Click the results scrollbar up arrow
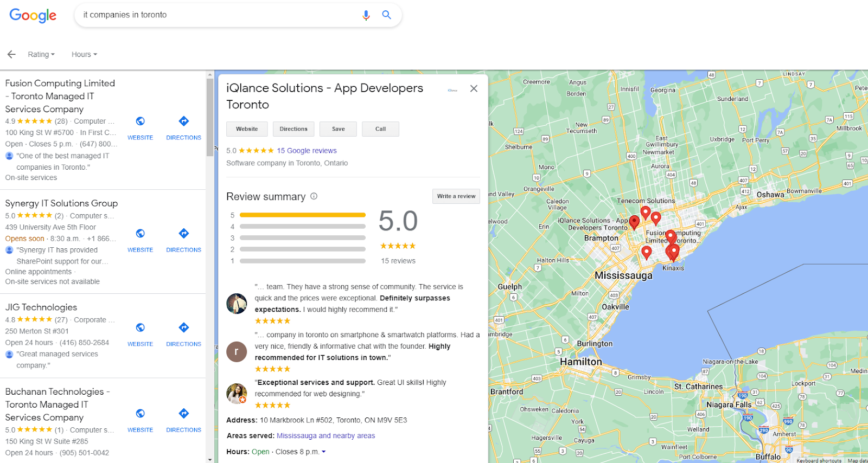This screenshot has height=463, width=868. [x=210, y=75]
